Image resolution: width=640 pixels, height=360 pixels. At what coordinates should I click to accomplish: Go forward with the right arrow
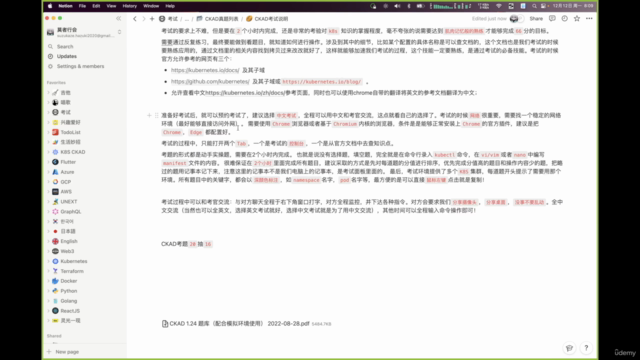point(143,19)
